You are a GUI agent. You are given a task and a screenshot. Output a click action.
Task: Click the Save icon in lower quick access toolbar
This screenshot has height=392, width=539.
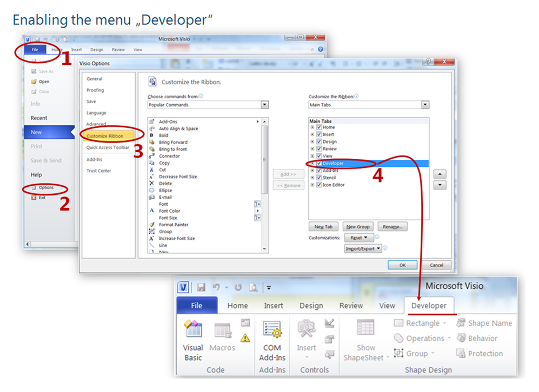coord(201,287)
